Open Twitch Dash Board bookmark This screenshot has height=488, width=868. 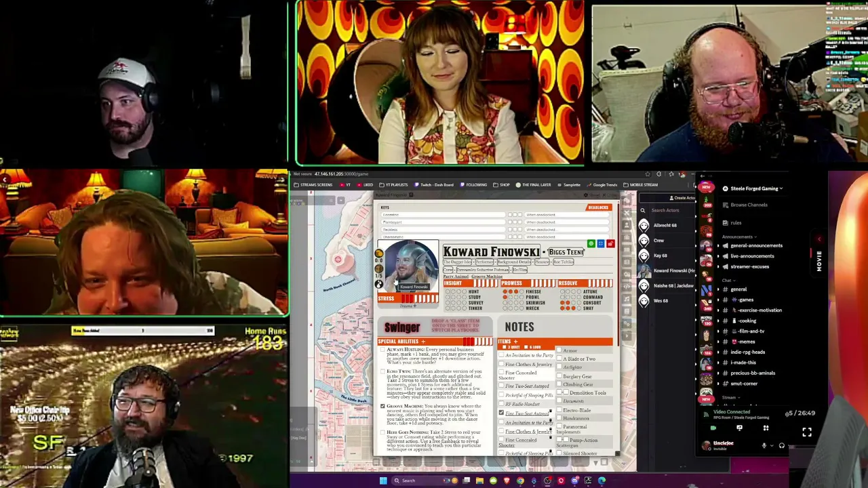[x=434, y=185]
